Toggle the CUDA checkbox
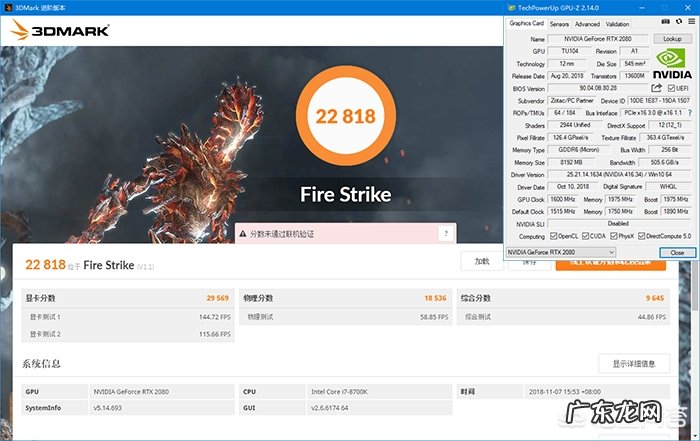This screenshot has width=700, height=441. tap(585, 236)
